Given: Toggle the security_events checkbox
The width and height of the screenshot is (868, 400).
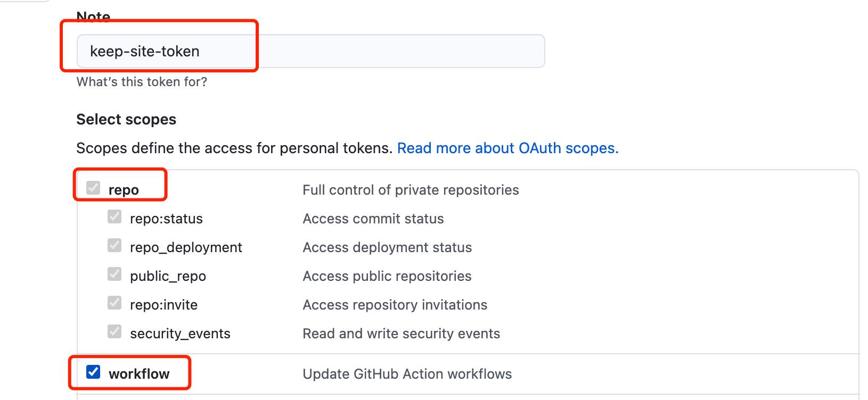Looking at the screenshot, I should coord(114,331).
